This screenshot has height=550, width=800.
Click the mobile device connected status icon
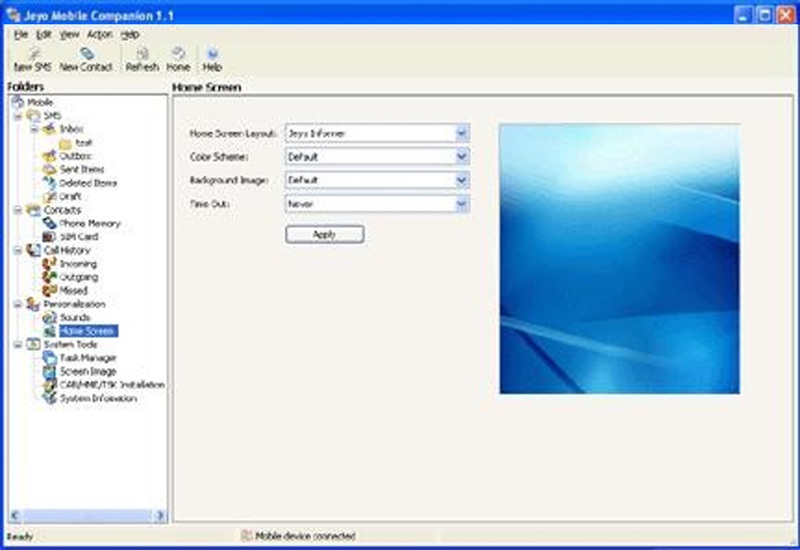coord(246,535)
